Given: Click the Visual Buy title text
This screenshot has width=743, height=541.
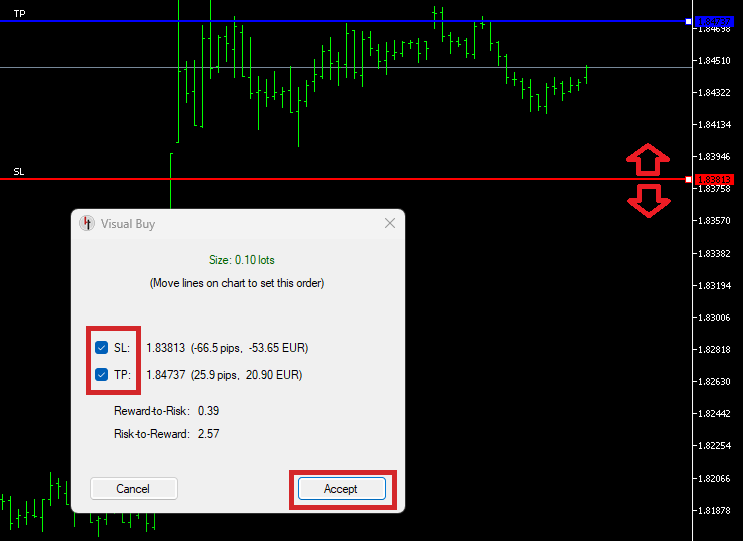Looking at the screenshot, I should click(x=128, y=224).
